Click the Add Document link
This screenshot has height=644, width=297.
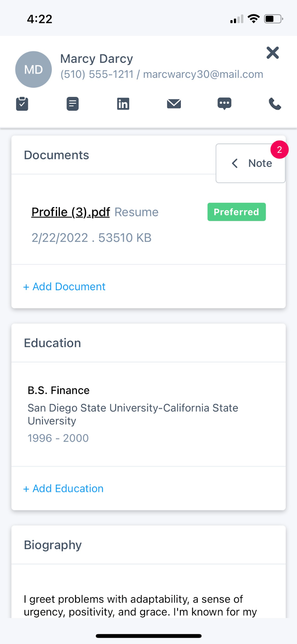click(x=64, y=287)
